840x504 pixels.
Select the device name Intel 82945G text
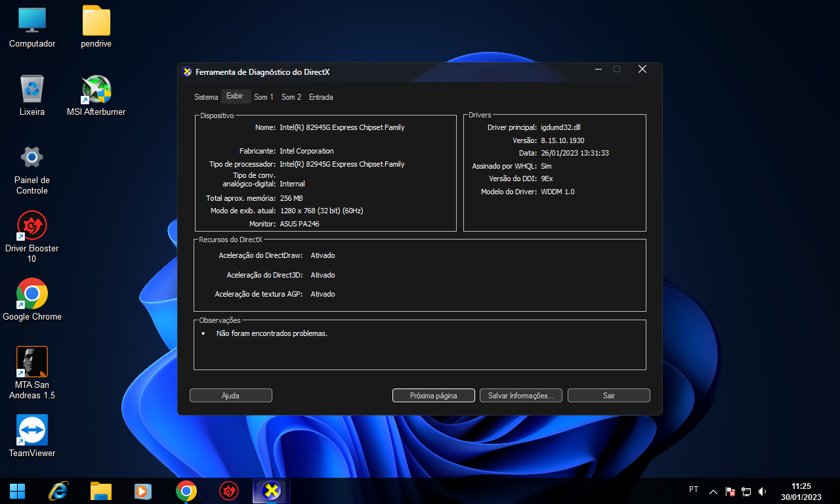pos(342,127)
